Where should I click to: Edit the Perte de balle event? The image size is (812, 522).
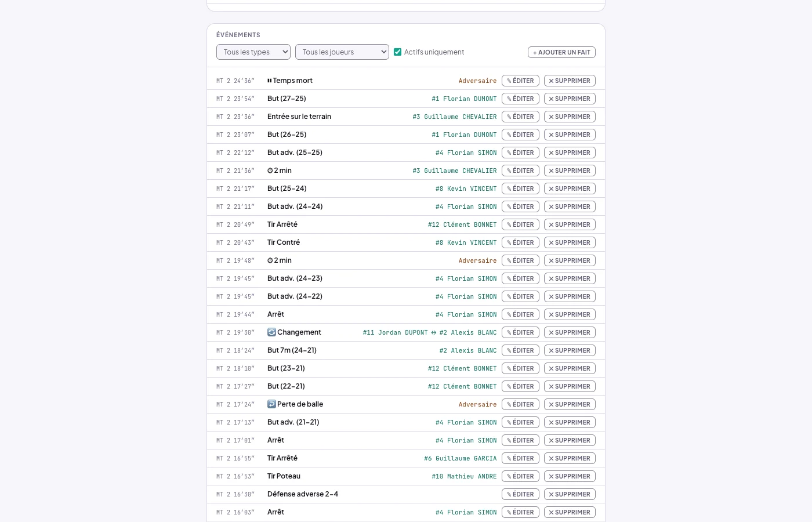(x=521, y=404)
